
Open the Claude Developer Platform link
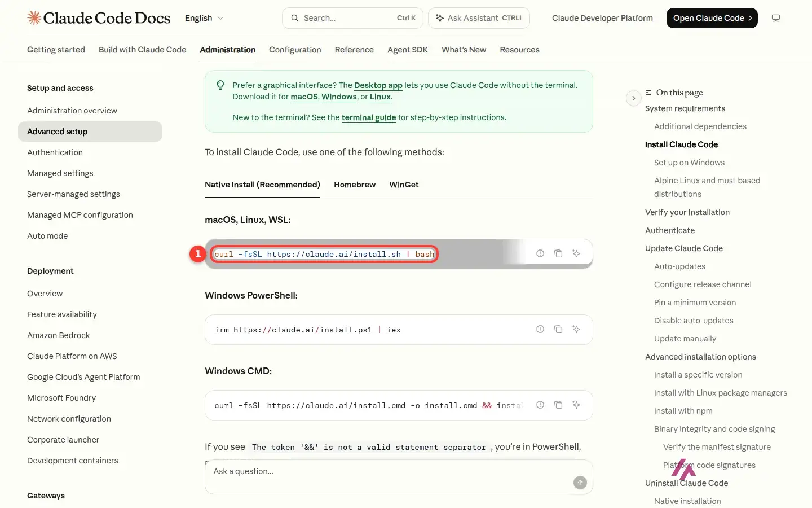[602, 18]
